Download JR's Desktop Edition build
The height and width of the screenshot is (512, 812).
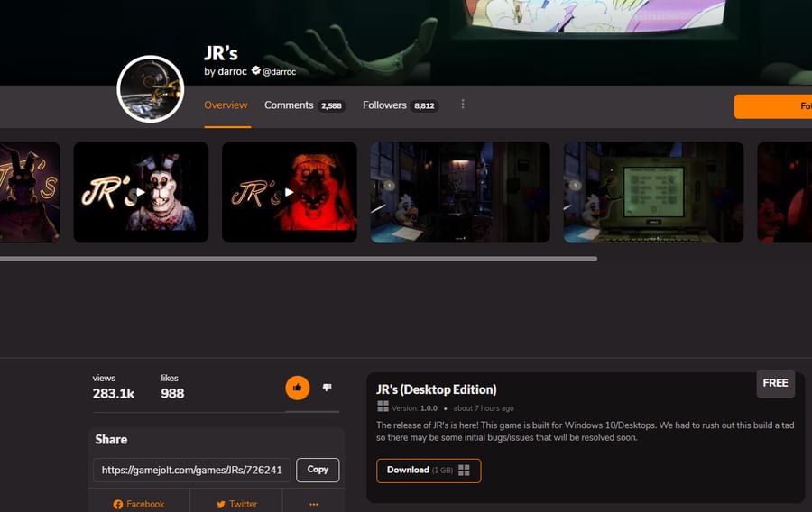tap(429, 471)
